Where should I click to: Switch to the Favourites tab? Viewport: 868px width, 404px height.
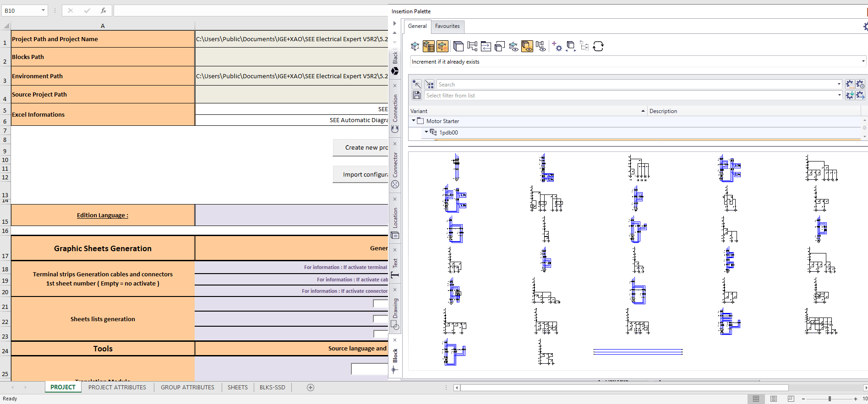pyautogui.click(x=447, y=26)
